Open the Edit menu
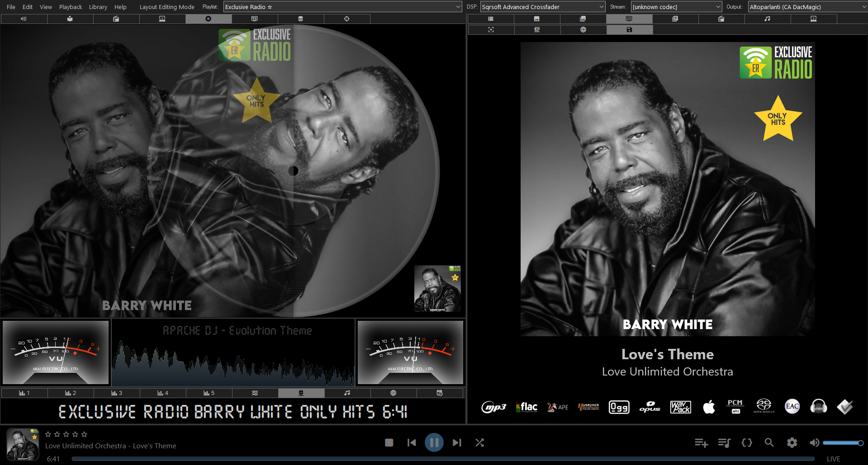Image resolution: width=868 pixels, height=465 pixels. [28, 7]
